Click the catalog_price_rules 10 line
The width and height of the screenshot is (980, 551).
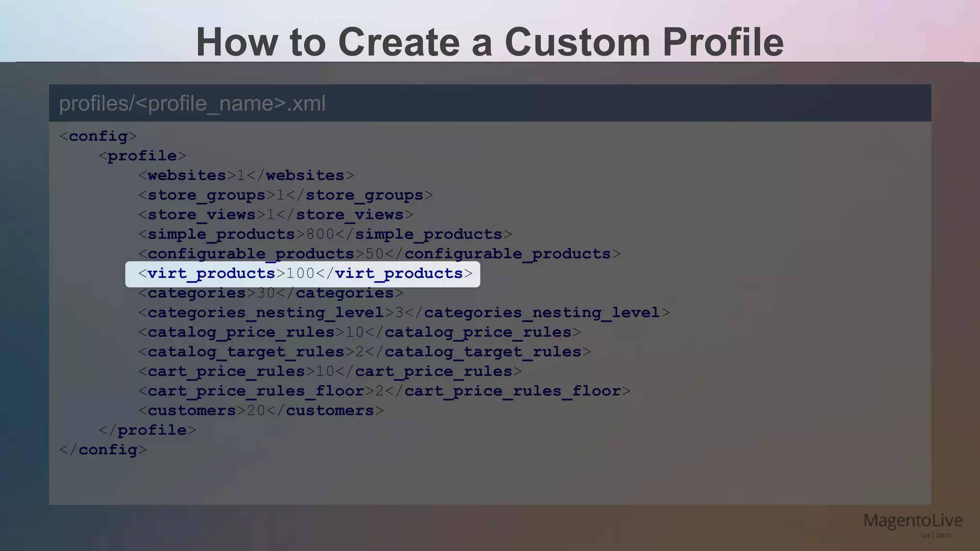pos(360,332)
